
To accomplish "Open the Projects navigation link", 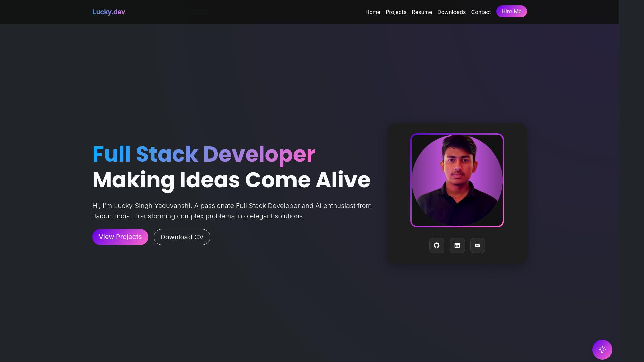I will coord(396,12).
